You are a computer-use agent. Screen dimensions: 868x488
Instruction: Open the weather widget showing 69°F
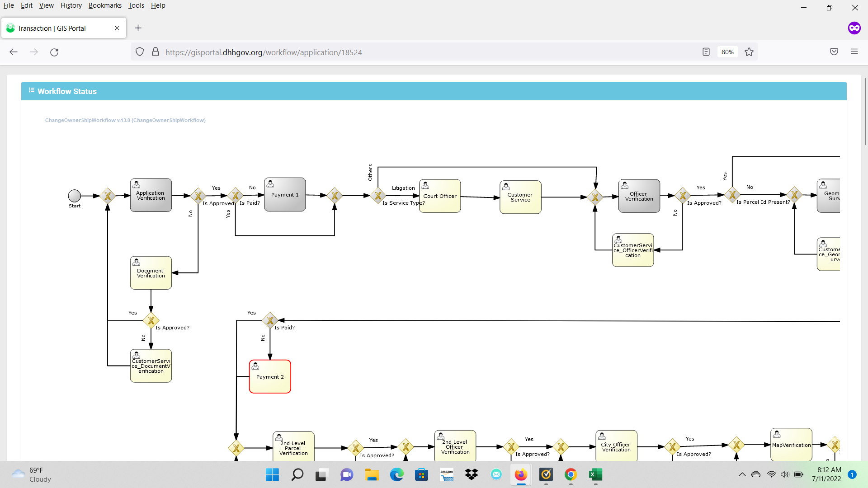[32, 474]
